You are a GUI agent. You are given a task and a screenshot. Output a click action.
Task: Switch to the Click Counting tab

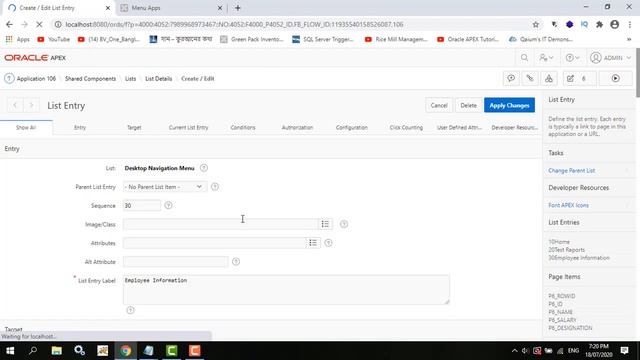click(406, 127)
